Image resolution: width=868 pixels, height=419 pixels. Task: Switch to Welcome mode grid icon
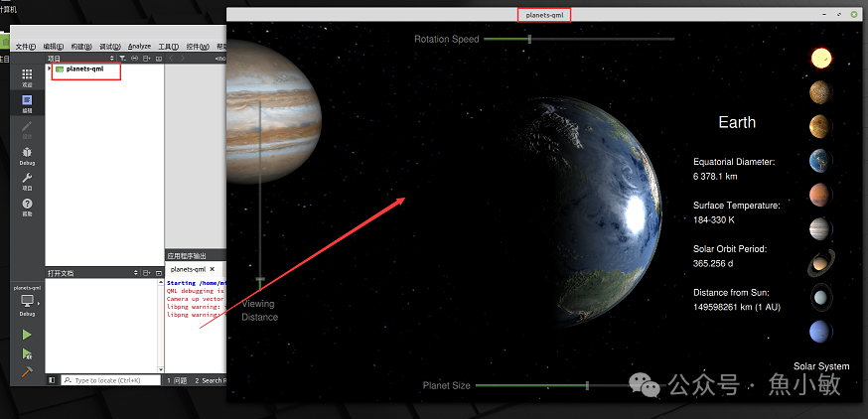pyautogui.click(x=27, y=76)
